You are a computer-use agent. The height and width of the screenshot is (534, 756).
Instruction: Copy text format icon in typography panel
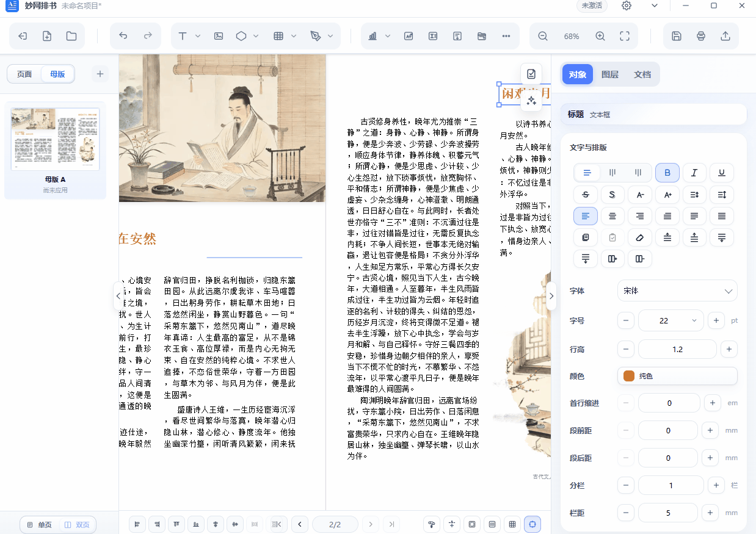coord(586,237)
